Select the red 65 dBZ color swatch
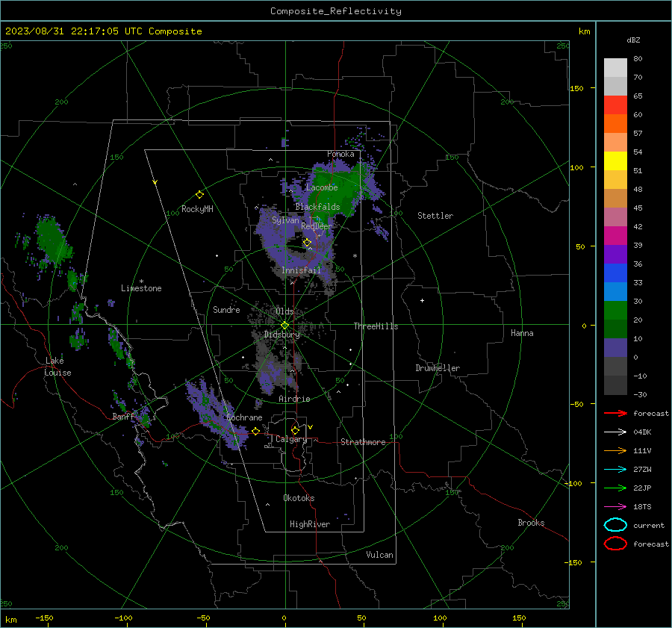672x628 pixels. click(615, 105)
